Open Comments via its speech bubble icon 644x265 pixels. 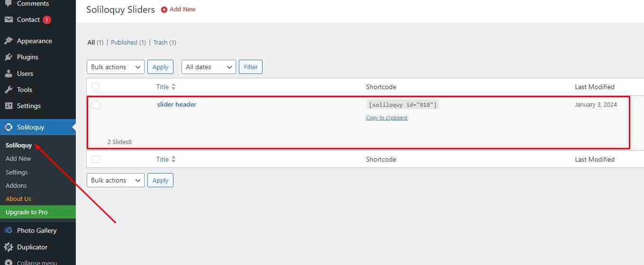click(x=9, y=3)
